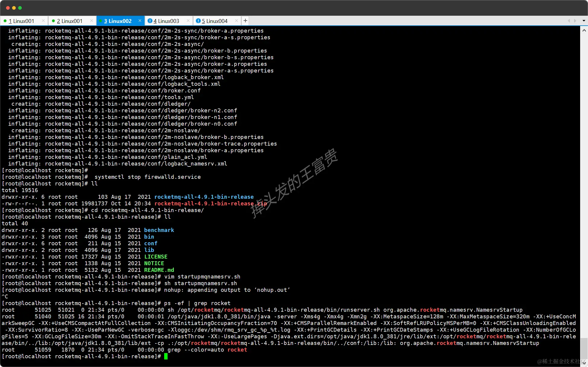Open the 4 Linux003 tab
The image size is (588, 367).
tap(166, 21)
